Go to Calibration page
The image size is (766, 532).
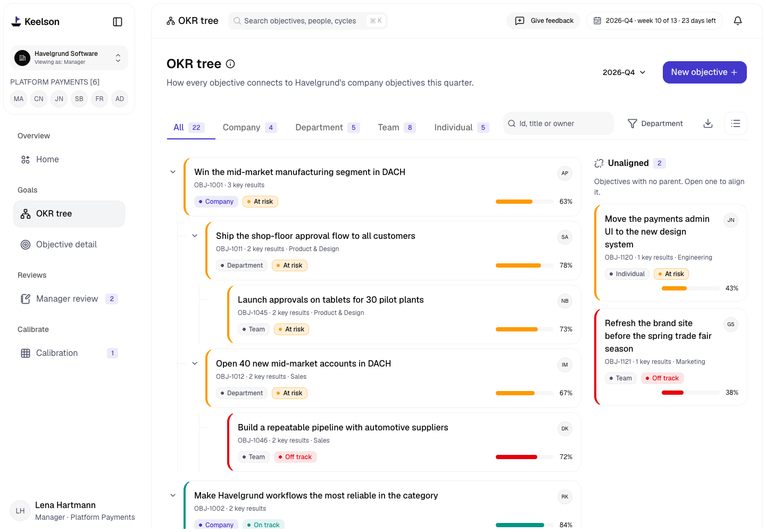[x=69, y=353]
